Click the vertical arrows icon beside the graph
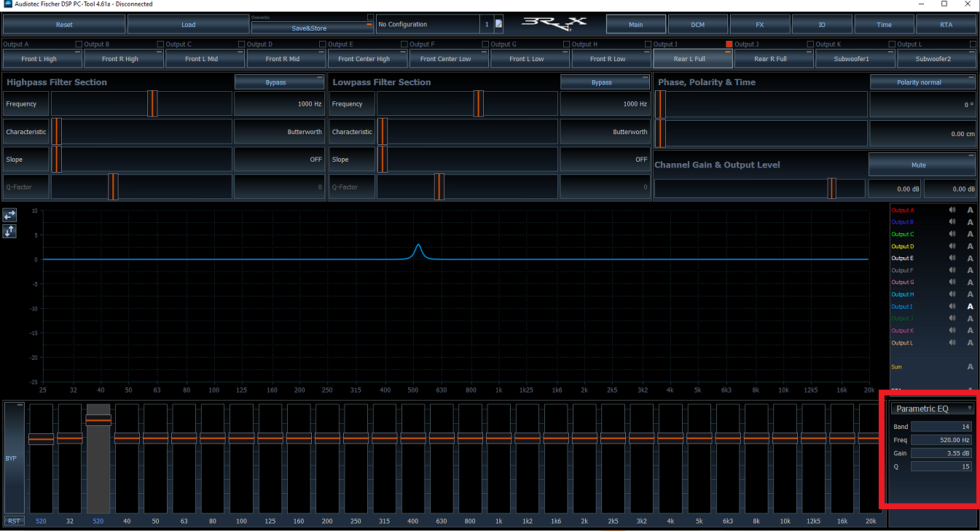The width and height of the screenshot is (980, 531). point(9,231)
